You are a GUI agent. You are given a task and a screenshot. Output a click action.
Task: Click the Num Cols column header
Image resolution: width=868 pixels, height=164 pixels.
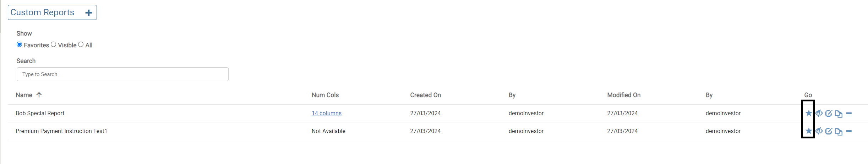[x=325, y=95]
